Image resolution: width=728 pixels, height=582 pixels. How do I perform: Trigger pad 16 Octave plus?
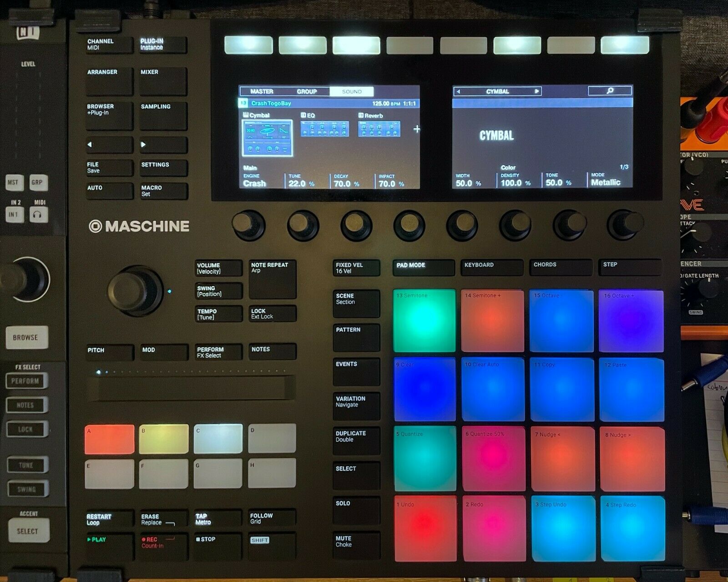point(632,321)
